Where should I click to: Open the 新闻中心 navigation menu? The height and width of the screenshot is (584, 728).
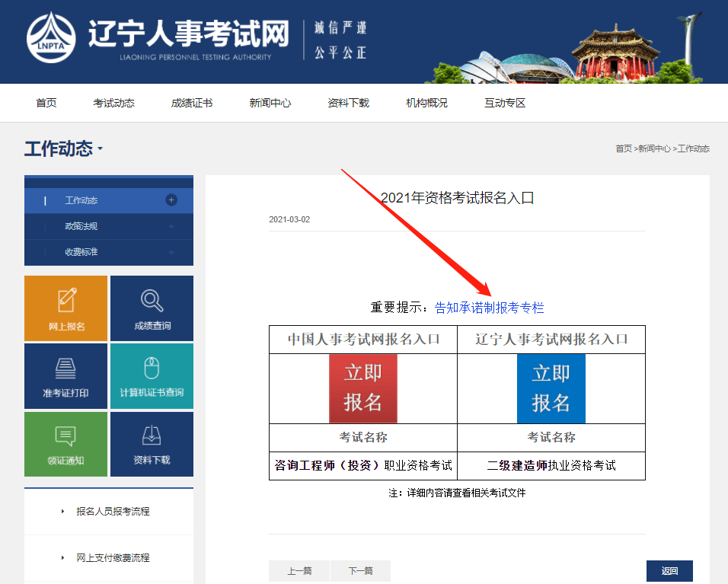pos(270,103)
